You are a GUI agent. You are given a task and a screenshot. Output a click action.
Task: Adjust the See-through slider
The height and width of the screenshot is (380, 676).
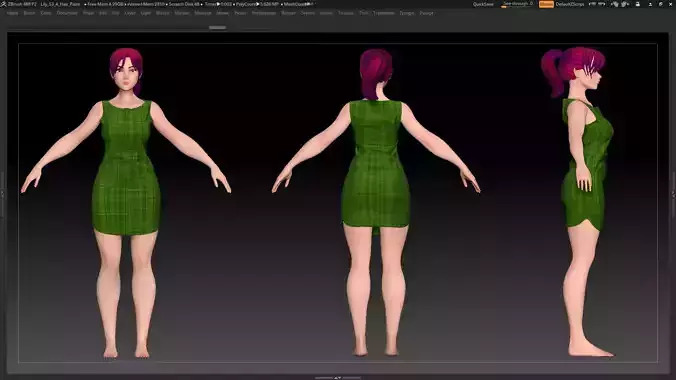point(517,4)
